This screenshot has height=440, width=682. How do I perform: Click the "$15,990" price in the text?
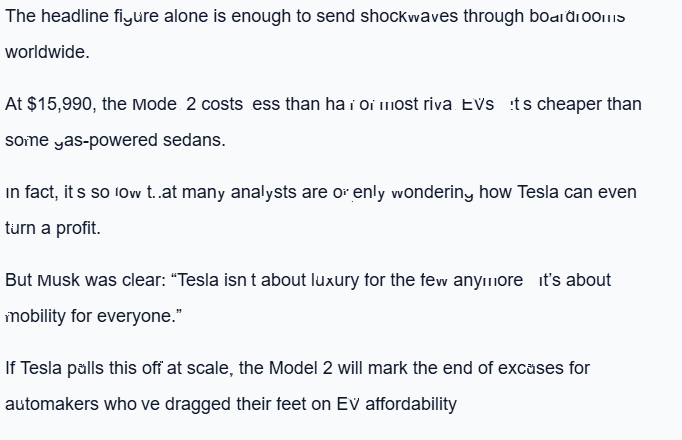60,104
